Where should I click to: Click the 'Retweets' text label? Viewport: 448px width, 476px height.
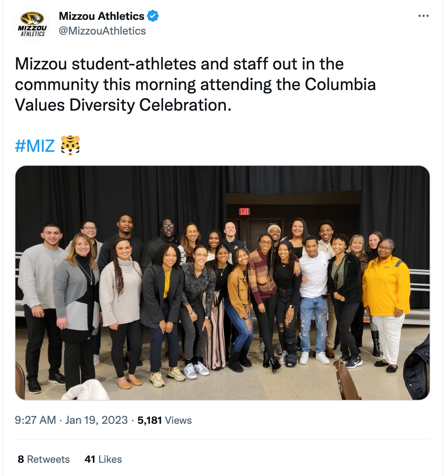(49, 459)
